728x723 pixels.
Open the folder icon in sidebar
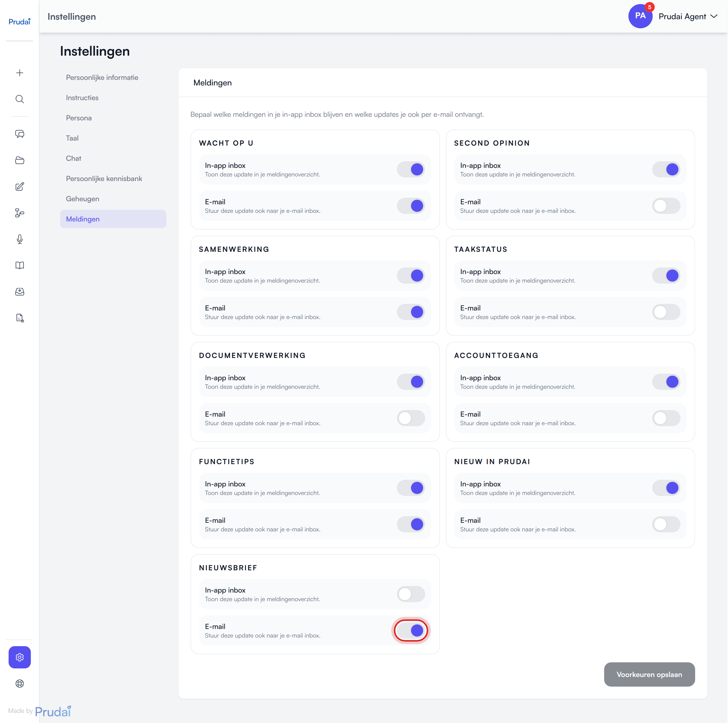pyautogui.click(x=20, y=161)
